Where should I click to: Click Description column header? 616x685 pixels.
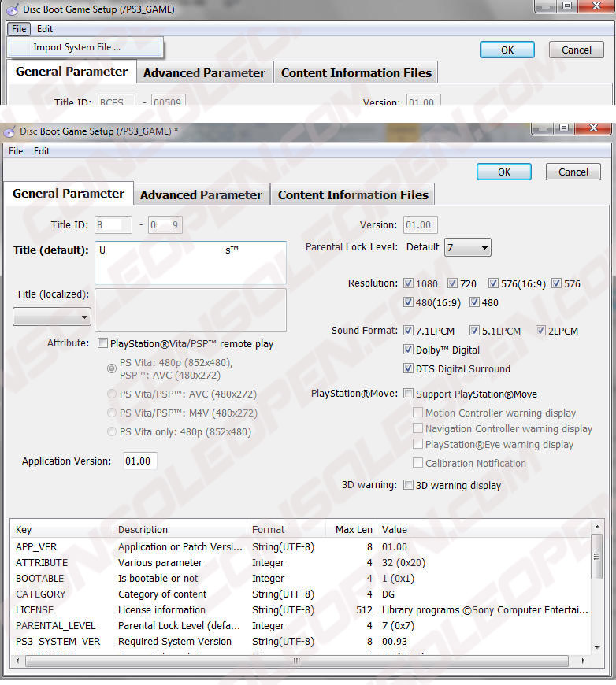[180, 529]
